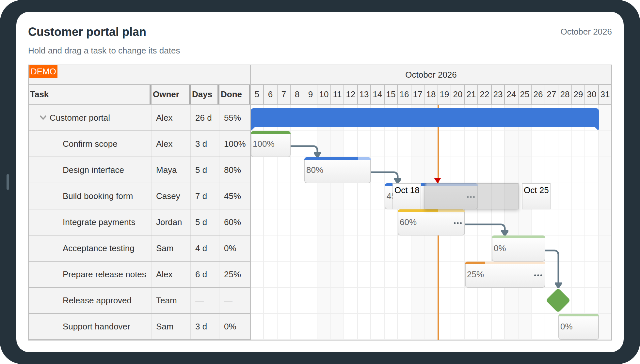The height and width of the screenshot is (364, 640).
Task: Click the Release approved milestone diamond
Action: coord(558,300)
